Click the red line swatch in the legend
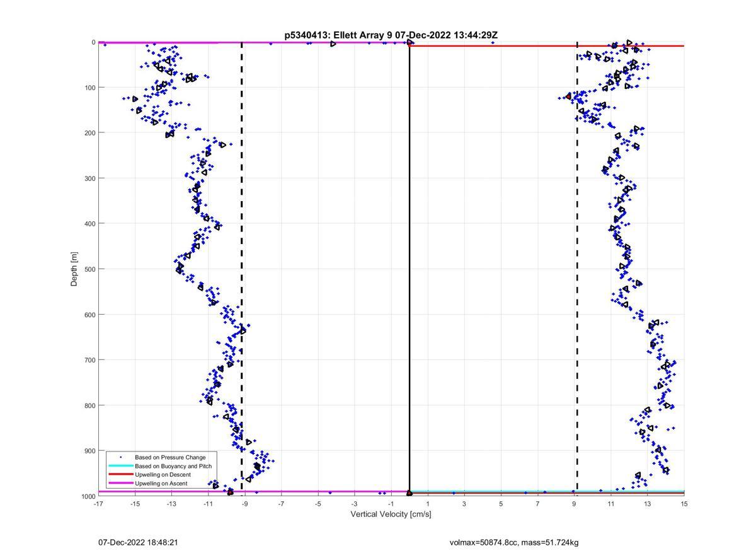This screenshot has width=756, height=558. coord(120,475)
